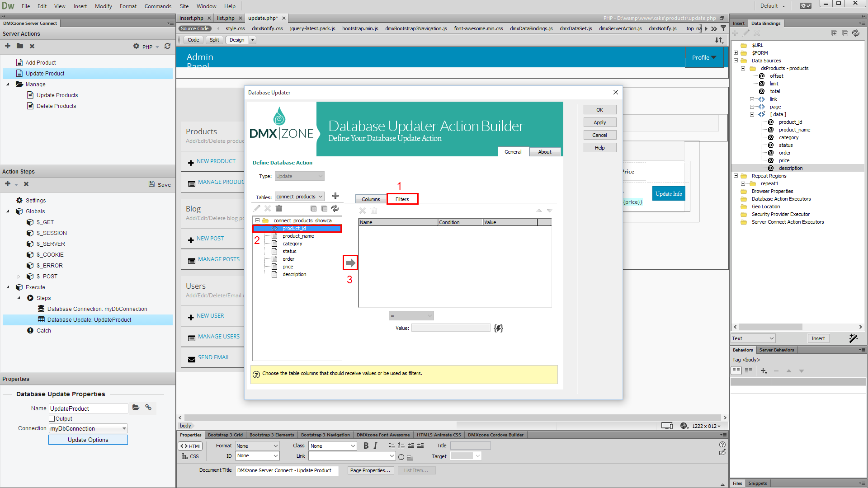Viewport: 868px width, 488px height.
Task: Move filter down arrow icon
Action: click(x=550, y=211)
